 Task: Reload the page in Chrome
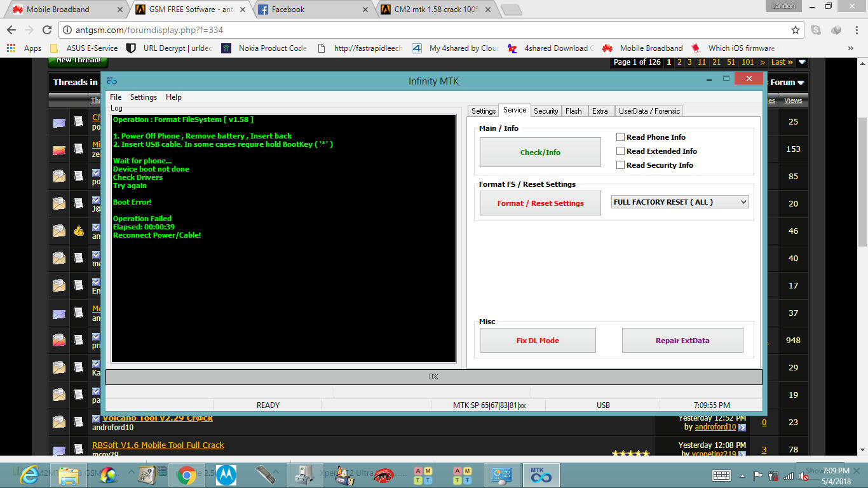tap(46, 30)
